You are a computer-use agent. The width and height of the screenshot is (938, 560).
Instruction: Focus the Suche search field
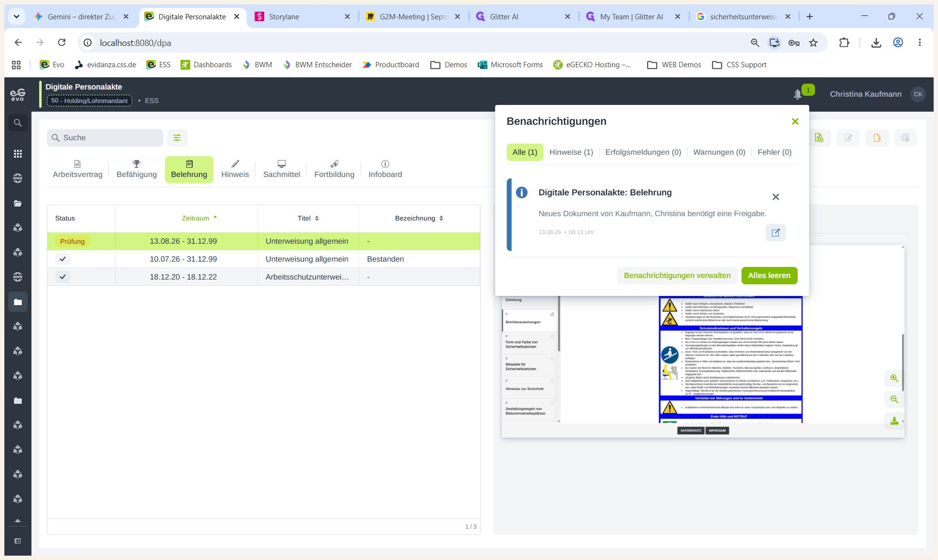[105, 138]
